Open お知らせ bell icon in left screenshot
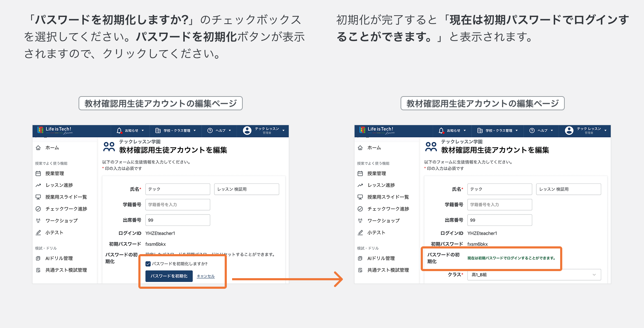 (119, 131)
